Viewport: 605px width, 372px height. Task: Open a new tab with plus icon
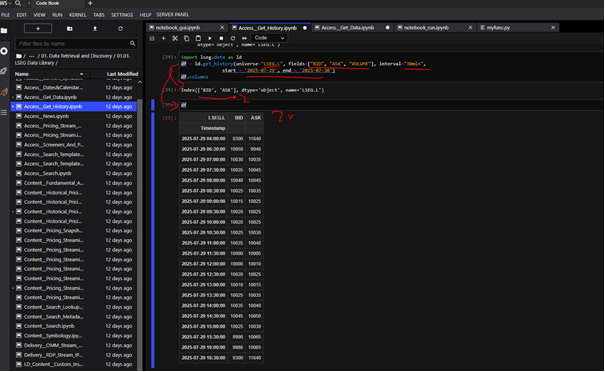(x=90, y=3)
